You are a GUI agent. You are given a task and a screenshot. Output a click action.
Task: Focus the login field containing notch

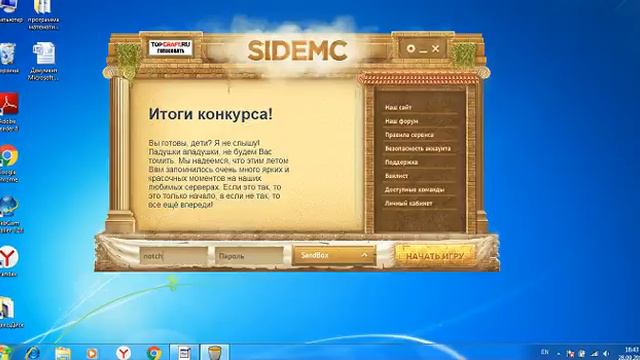(x=173, y=256)
